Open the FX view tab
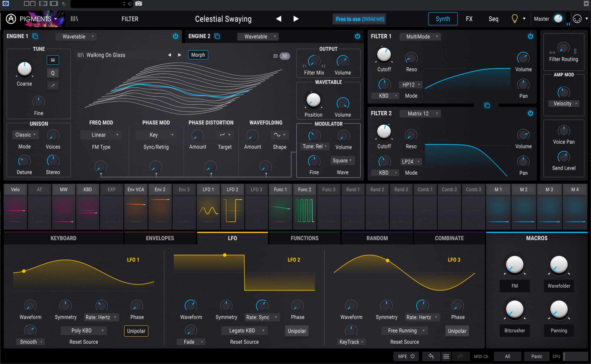591x364 pixels. point(469,19)
